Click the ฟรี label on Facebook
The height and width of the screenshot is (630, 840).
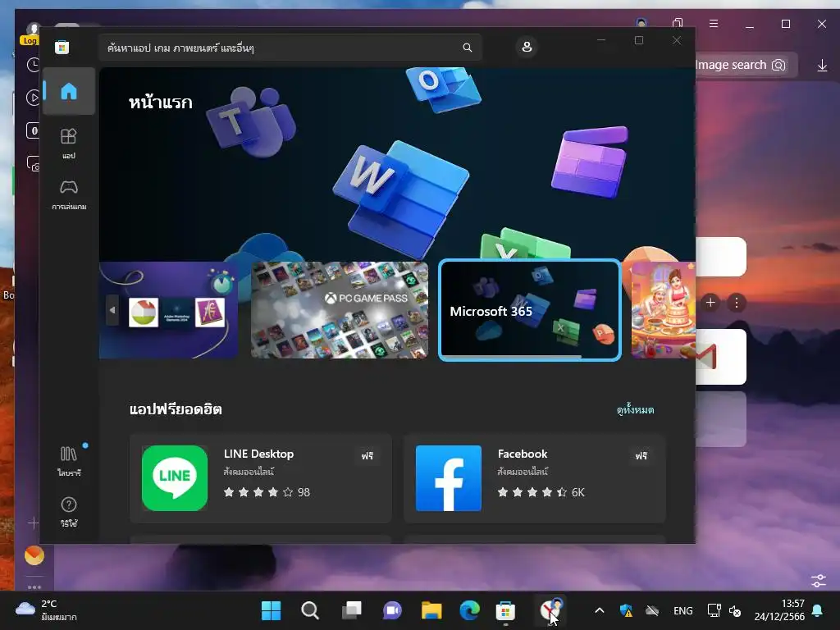click(641, 456)
